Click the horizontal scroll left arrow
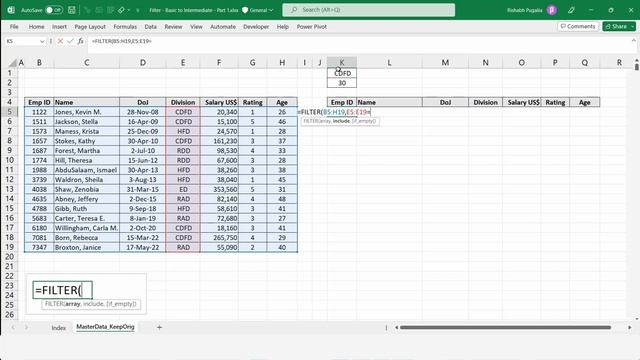This screenshot has height=360, width=640. coord(396,327)
